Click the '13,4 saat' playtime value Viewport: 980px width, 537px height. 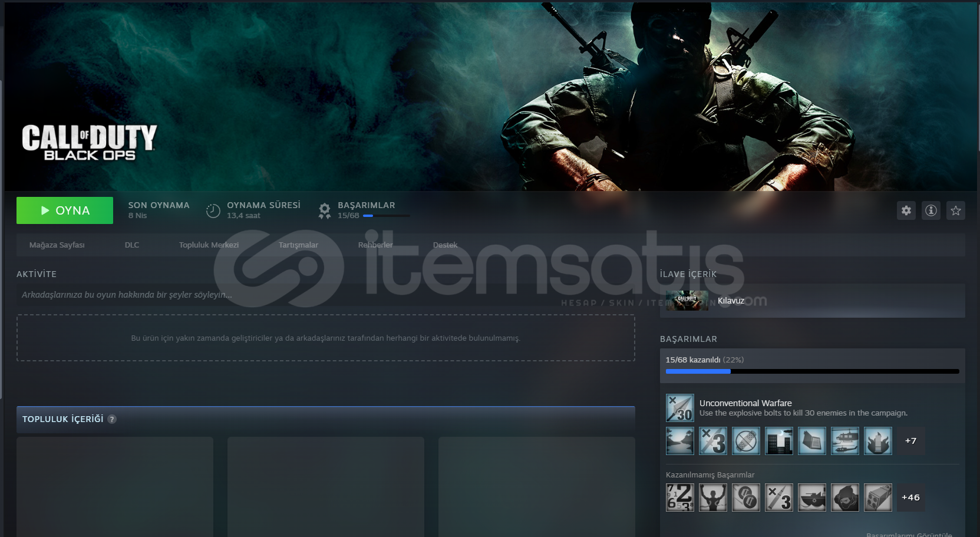point(243,216)
